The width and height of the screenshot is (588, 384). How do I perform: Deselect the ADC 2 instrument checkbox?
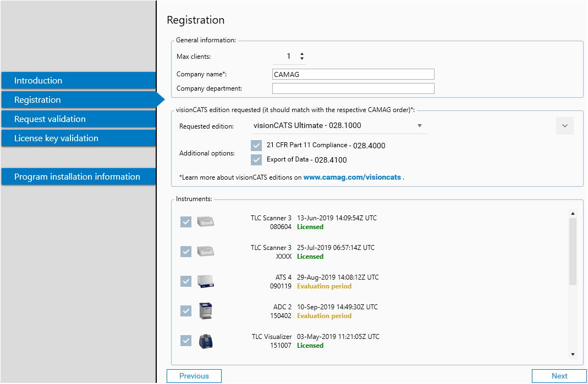coord(185,310)
